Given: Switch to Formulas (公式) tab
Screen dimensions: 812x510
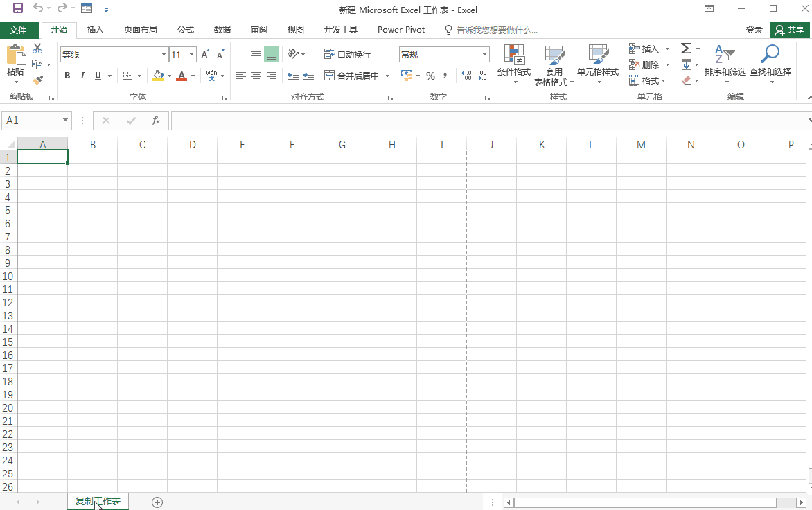Looking at the screenshot, I should click(186, 30).
